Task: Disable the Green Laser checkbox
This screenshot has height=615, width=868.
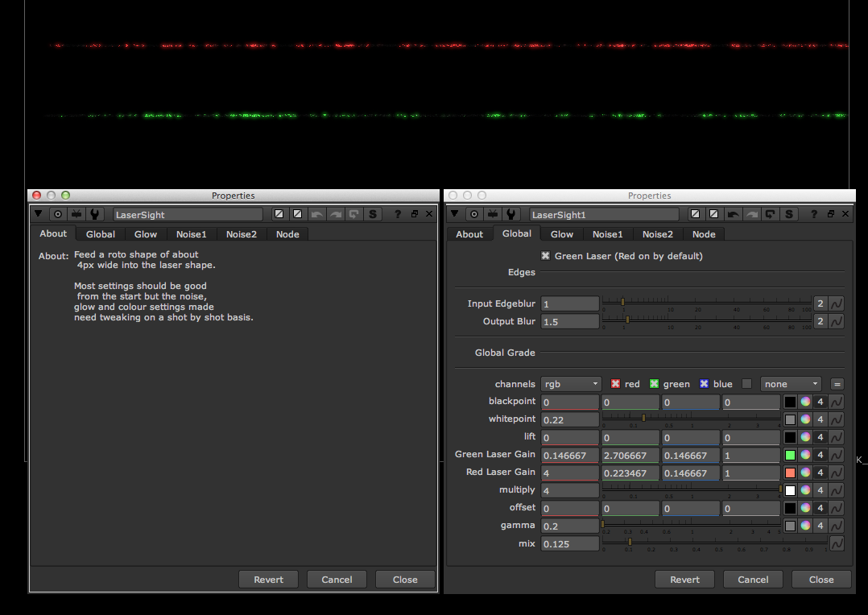Action: pos(545,256)
